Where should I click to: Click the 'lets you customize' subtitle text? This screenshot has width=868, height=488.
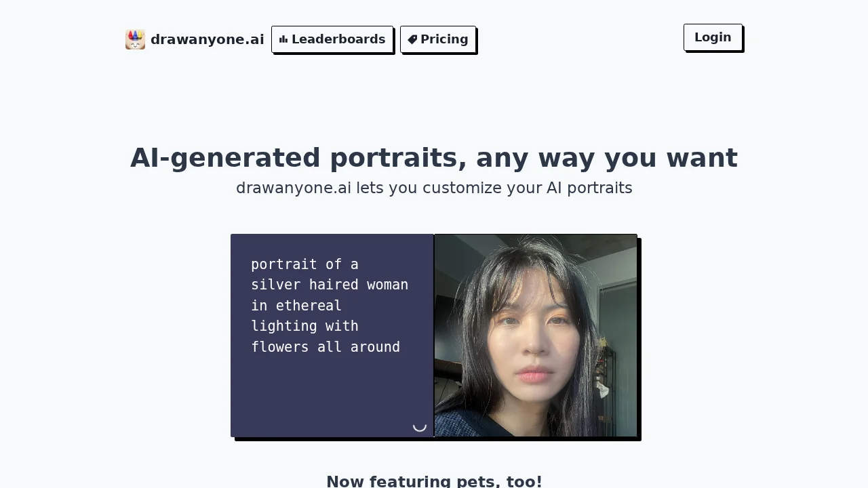(x=434, y=188)
